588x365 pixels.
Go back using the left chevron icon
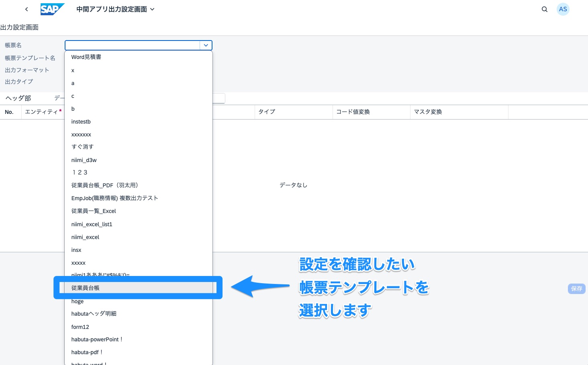pos(27,9)
